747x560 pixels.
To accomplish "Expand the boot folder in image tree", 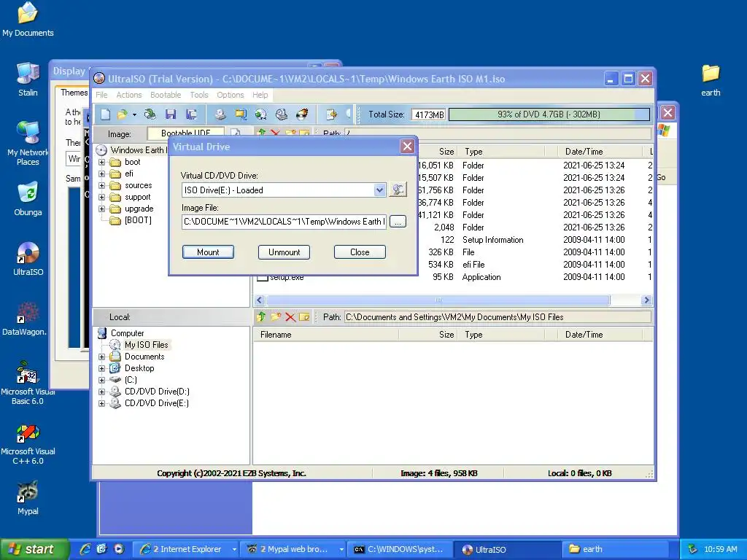I will pyautogui.click(x=101, y=162).
